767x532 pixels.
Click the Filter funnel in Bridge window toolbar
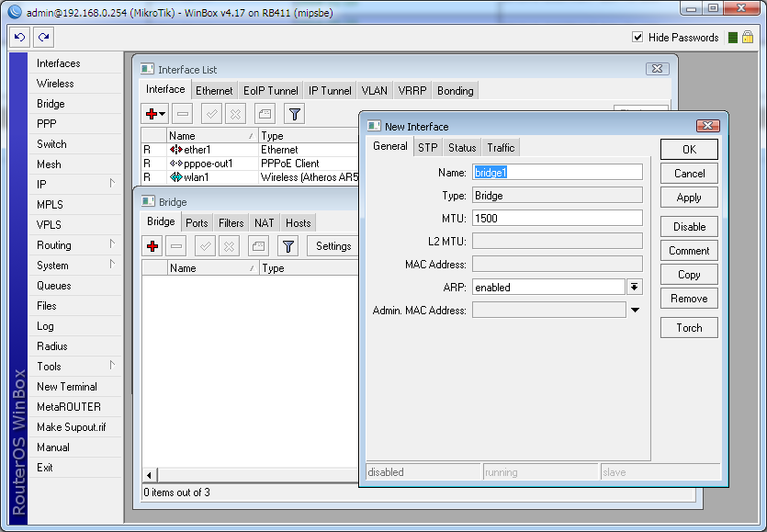coord(288,245)
